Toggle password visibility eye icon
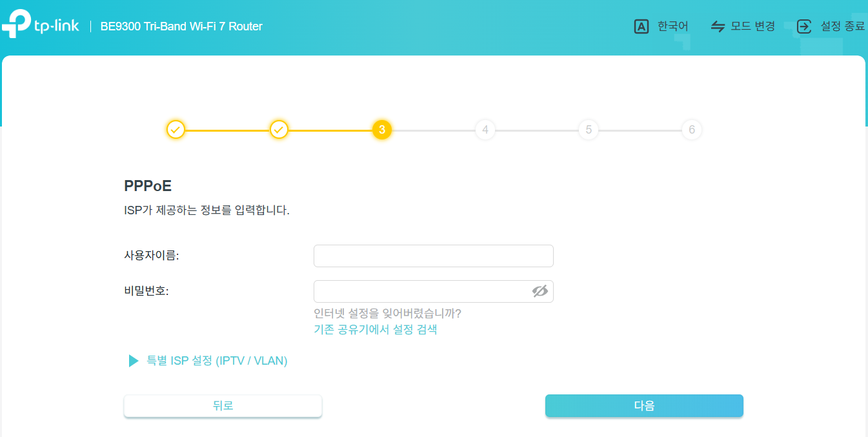The width and height of the screenshot is (868, 437). (540, 291)
